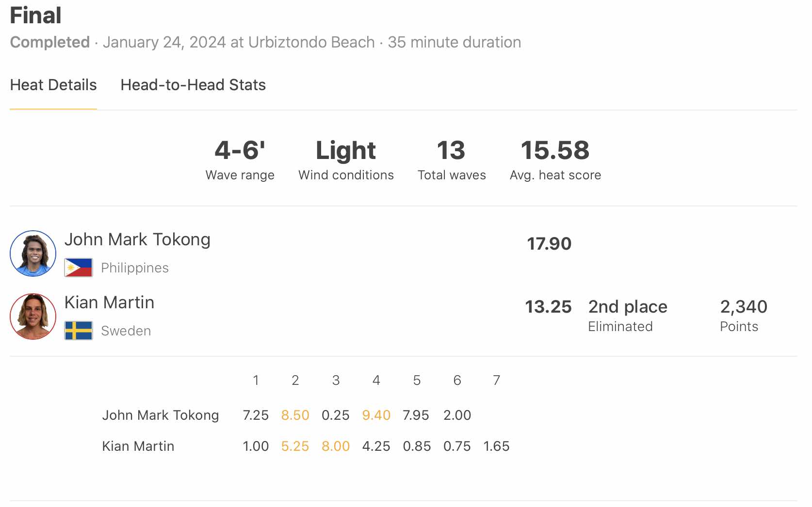Click Kian Martin's 8.00 wave score
Screen dimensions: 812x507
click(x=336, y=446)
